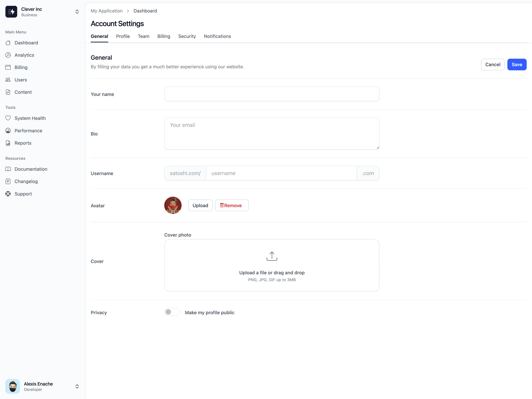Click the Reports chart file icon
The width and height of the screenshot is (532, 399).
click(x=8, y=143)
